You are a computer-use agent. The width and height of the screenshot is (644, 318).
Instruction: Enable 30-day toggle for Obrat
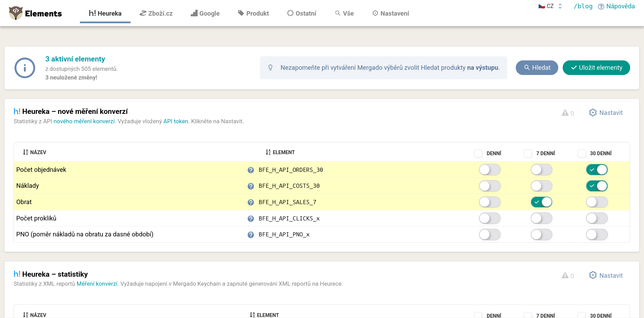597,202
